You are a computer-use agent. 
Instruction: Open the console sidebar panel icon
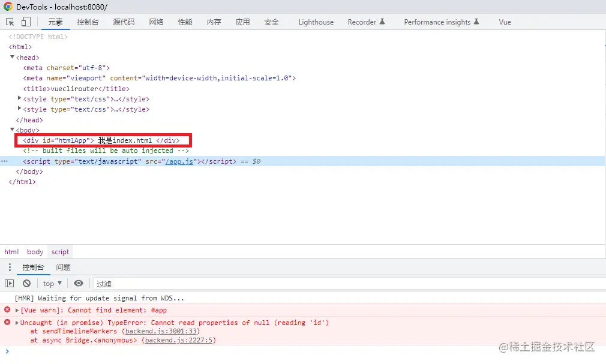tap(9, 283)
